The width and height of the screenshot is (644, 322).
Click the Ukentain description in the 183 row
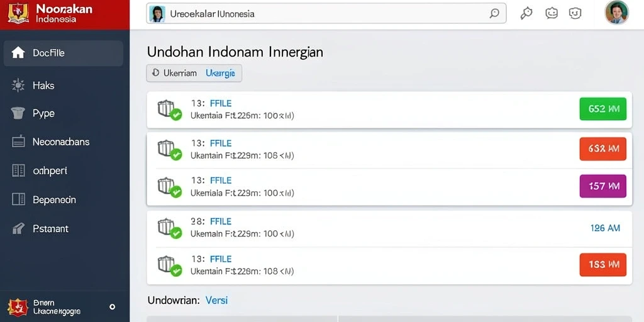242,271
